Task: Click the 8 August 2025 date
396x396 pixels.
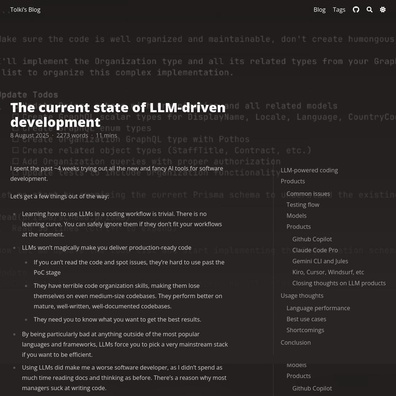Action: pos(29,136)
